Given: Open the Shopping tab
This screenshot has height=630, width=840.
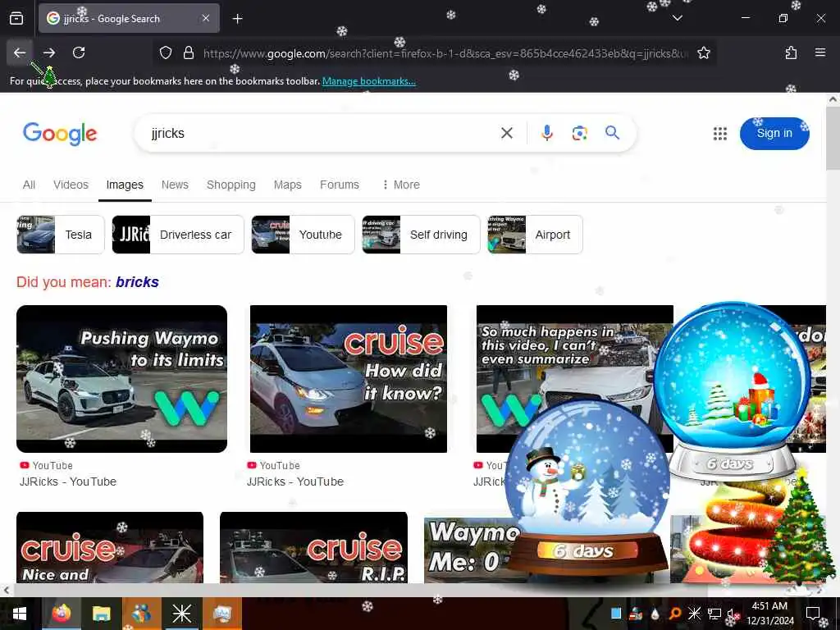Looking at the screenshot, I should pos(231,185).
